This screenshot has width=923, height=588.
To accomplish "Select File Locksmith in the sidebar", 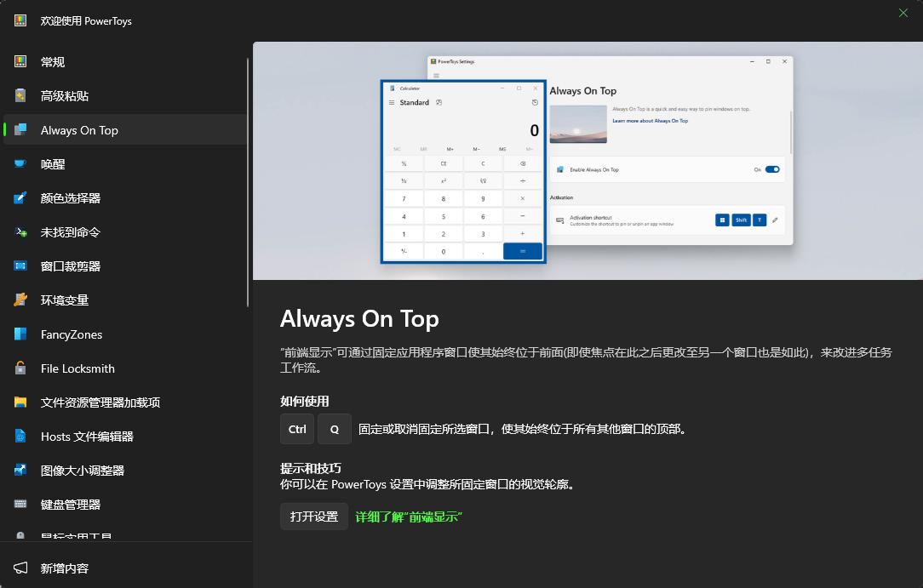I will (125, 368).
